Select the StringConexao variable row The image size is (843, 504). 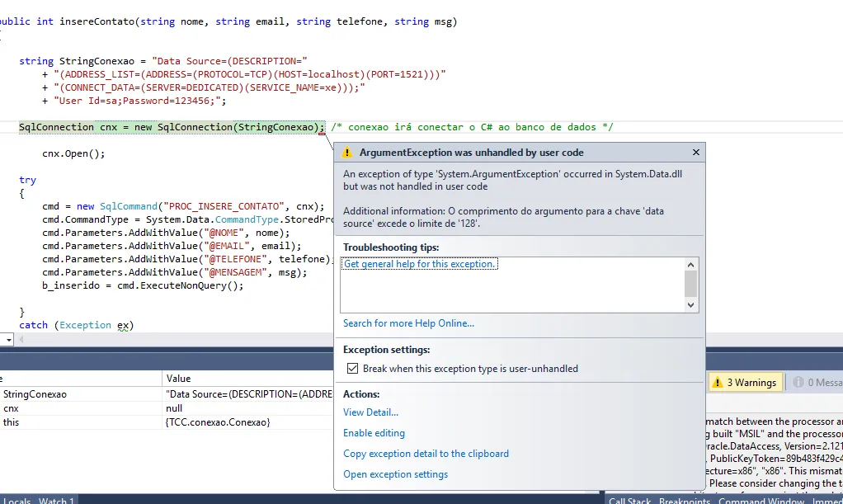35,394
